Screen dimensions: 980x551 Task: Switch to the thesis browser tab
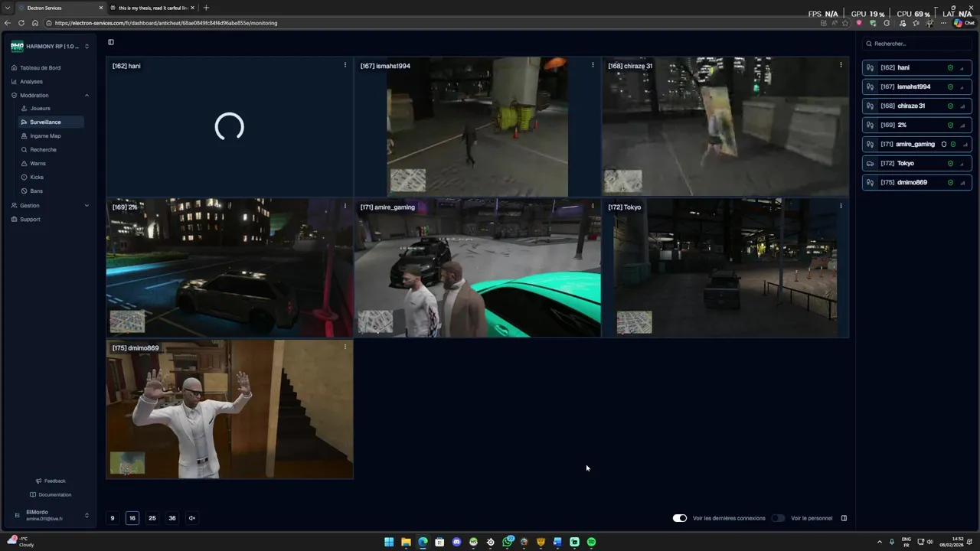coord(152,8)
